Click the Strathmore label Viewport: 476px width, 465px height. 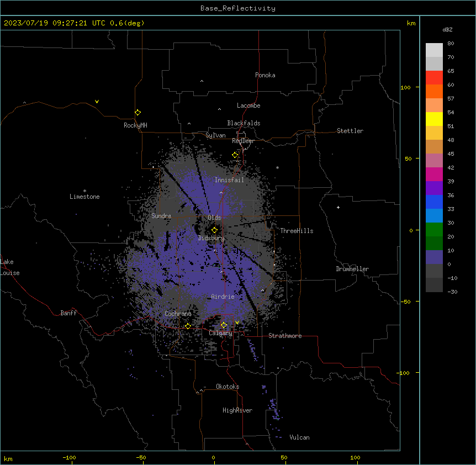pos(285,336)
